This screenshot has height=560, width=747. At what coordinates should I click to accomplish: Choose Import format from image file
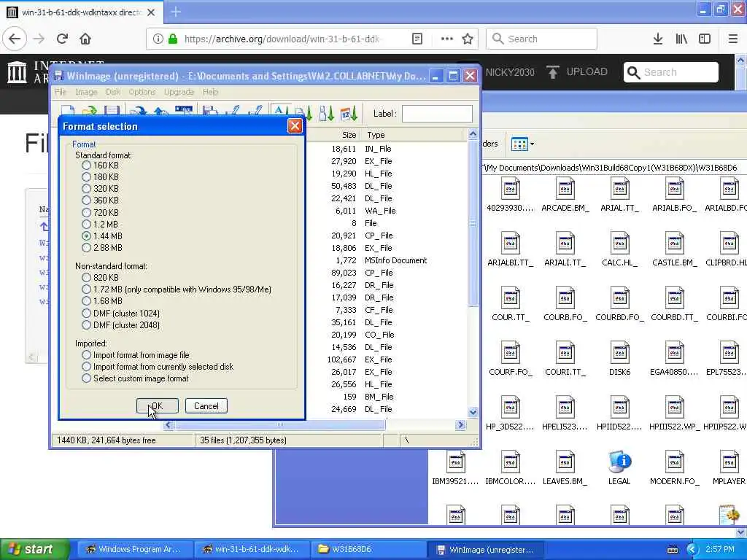pyautogui.click(x=86, y=355)
